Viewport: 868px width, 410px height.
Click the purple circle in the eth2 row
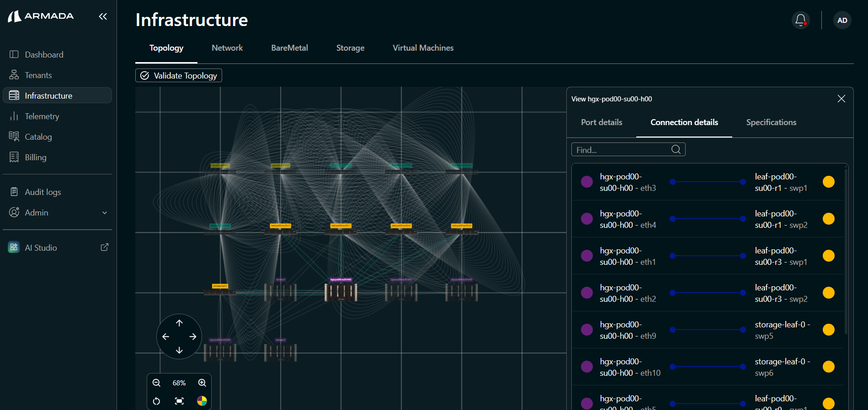(x=587, y=293)
